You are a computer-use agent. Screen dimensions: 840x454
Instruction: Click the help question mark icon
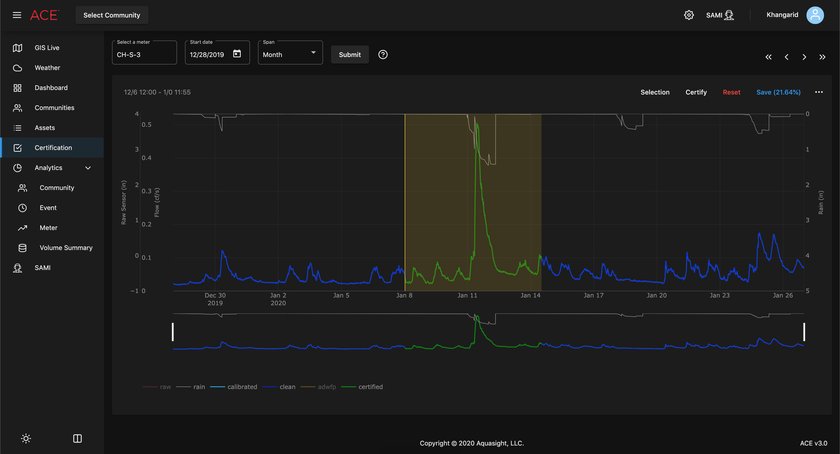[x=383, y=54]
